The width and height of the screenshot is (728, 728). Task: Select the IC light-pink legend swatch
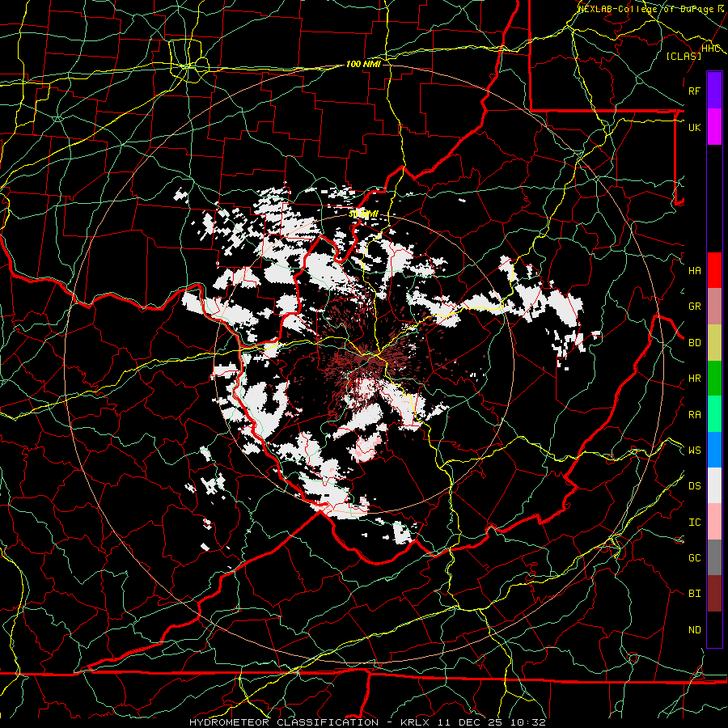(714, 522)
